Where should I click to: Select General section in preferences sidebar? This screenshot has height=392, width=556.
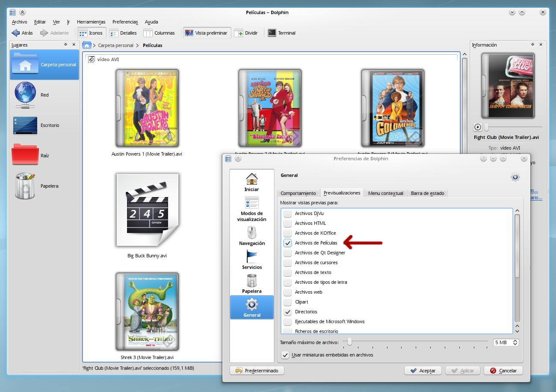251,307
